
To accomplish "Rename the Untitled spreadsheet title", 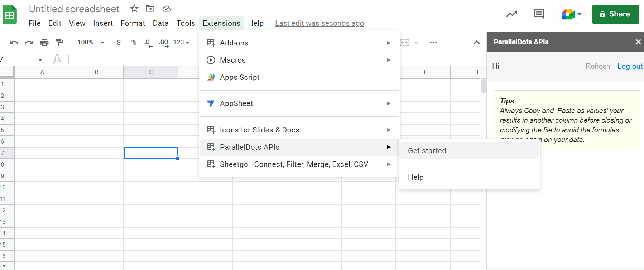I will (x=74, y=9).
